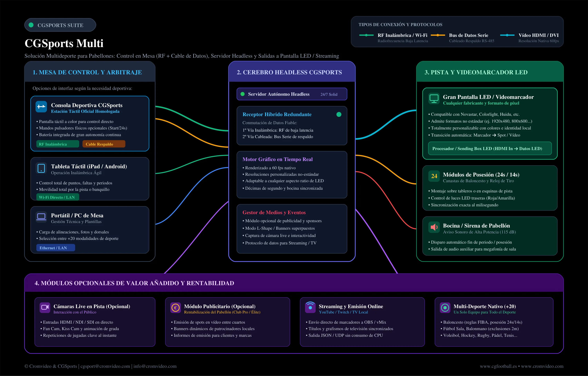Click the green indicator on Receptor Híbrido Redundante
The height and width of the screenshot is (376, 588).
click(339, 114)
